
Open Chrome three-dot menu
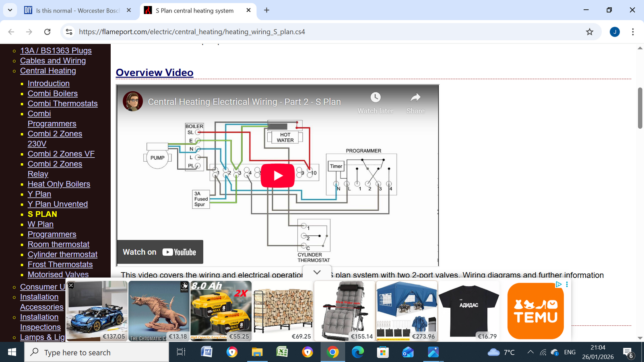point(633,32)
